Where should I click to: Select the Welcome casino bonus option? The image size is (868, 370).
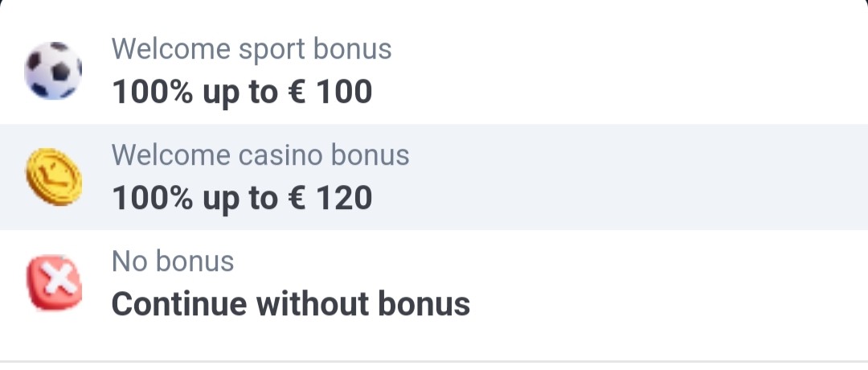434,177
